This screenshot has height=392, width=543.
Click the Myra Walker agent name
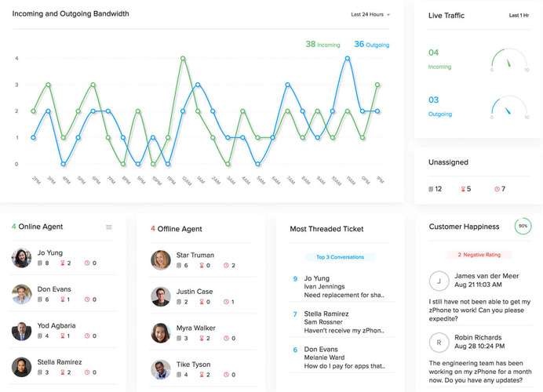[196, 328]
